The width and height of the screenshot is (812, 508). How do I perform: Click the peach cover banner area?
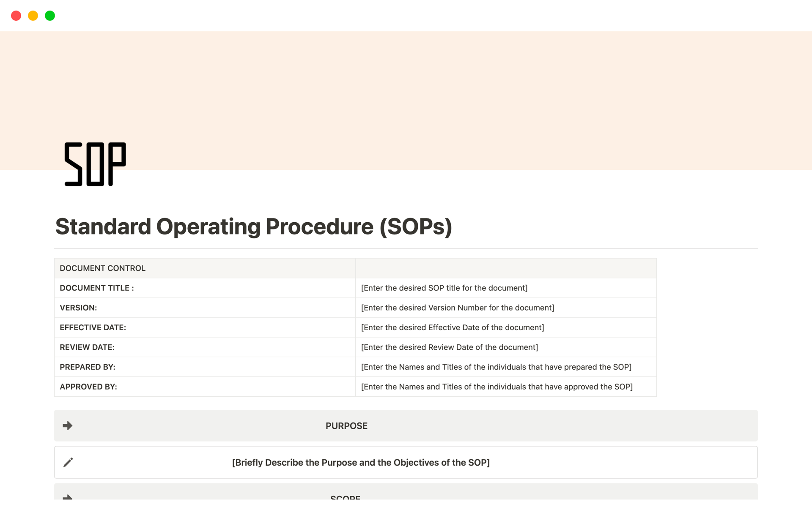tap(406, 85)
